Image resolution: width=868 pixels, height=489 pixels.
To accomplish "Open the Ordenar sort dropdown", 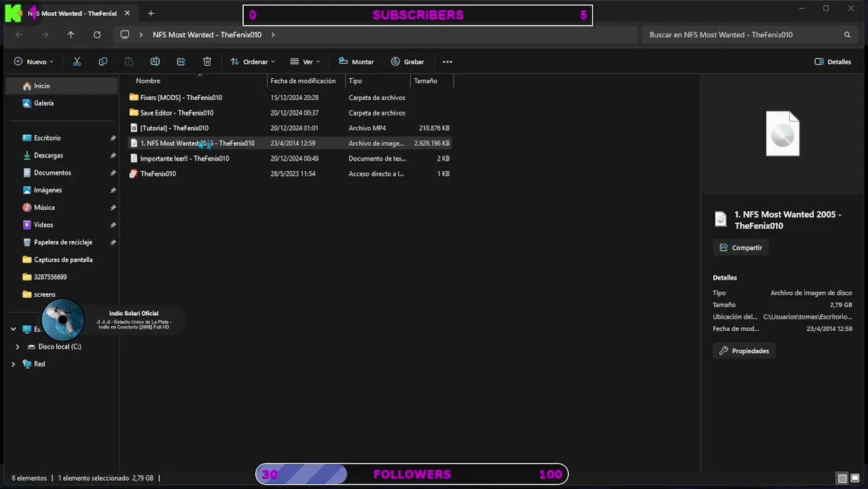I will tap(253, 62).
